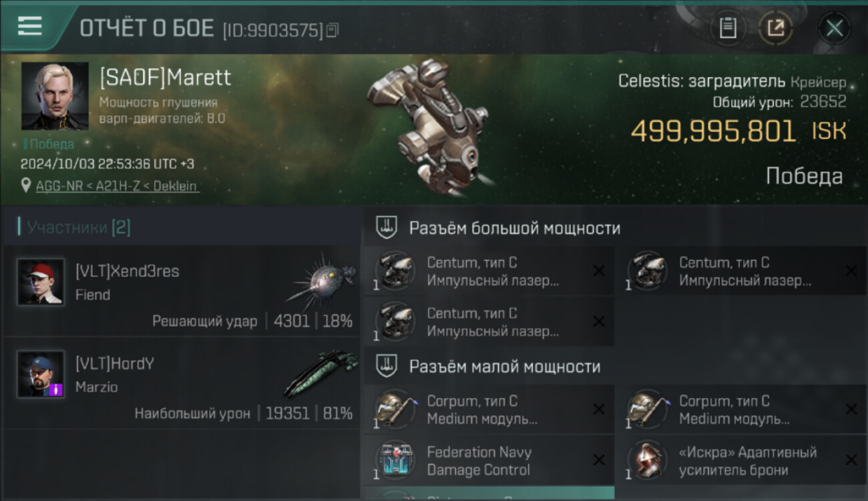The height and width of the screenshot is (501, 868).
Task: Open the hamburger main menu
Action: click(30, 26)
